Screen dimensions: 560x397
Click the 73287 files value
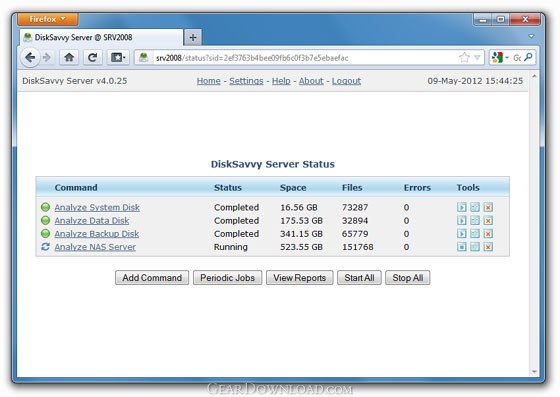coord(355,207)
